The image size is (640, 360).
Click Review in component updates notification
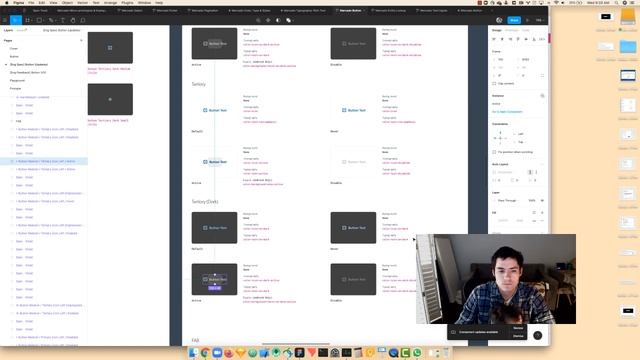(518, 328)
